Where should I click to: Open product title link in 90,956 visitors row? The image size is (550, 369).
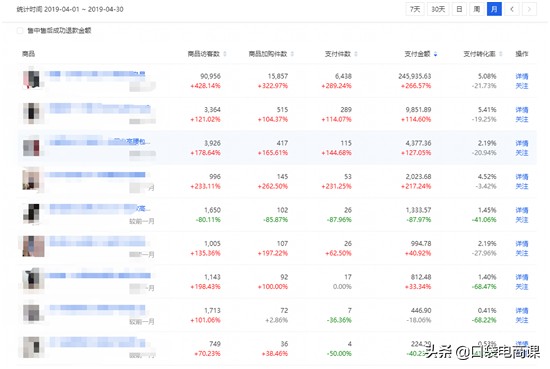coord(97,74)
